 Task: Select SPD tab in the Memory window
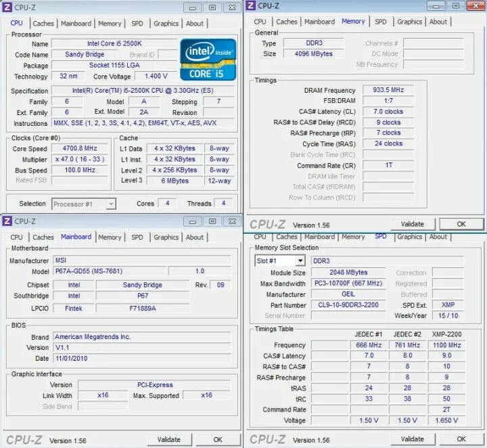point(380,22)
